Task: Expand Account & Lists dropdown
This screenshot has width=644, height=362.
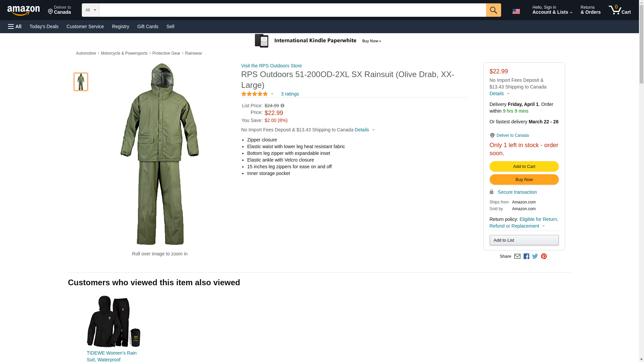Action: coord(552,10)
